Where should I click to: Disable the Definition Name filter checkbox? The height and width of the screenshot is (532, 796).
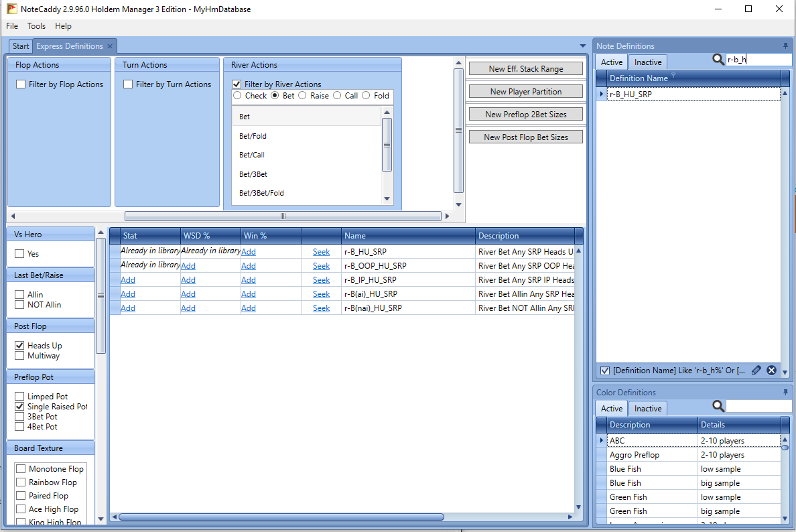(x=604, y=370)
